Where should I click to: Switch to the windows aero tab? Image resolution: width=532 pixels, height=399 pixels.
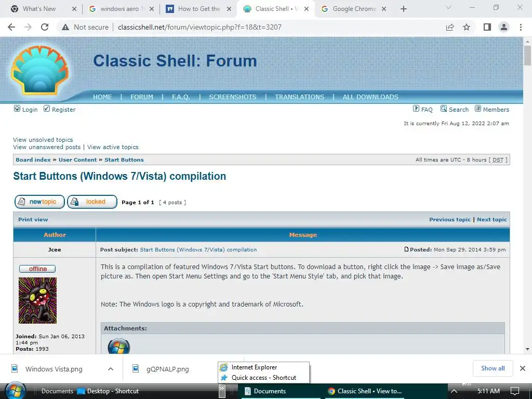(x=119, y=9)
